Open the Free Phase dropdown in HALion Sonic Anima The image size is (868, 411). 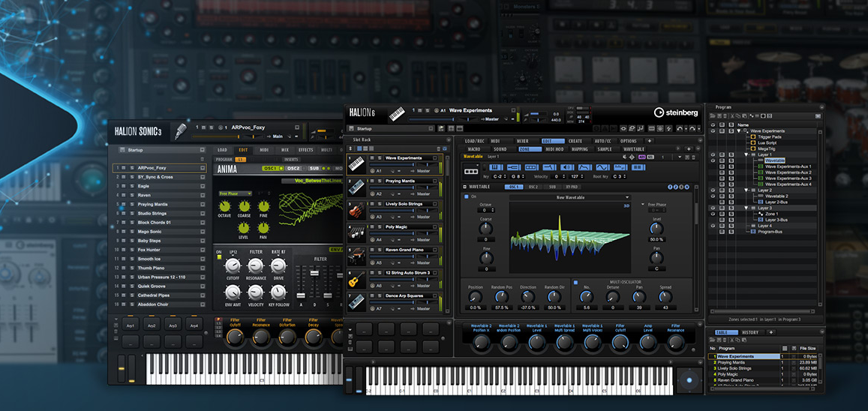pos(235,193)
